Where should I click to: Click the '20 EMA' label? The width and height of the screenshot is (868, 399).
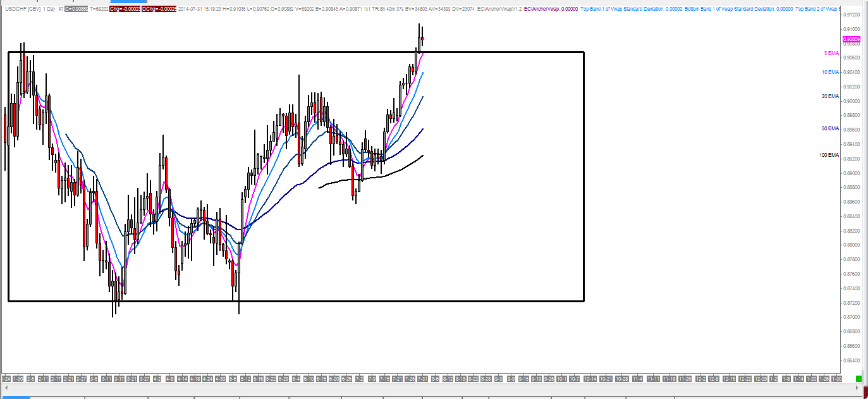pos(830,96)
